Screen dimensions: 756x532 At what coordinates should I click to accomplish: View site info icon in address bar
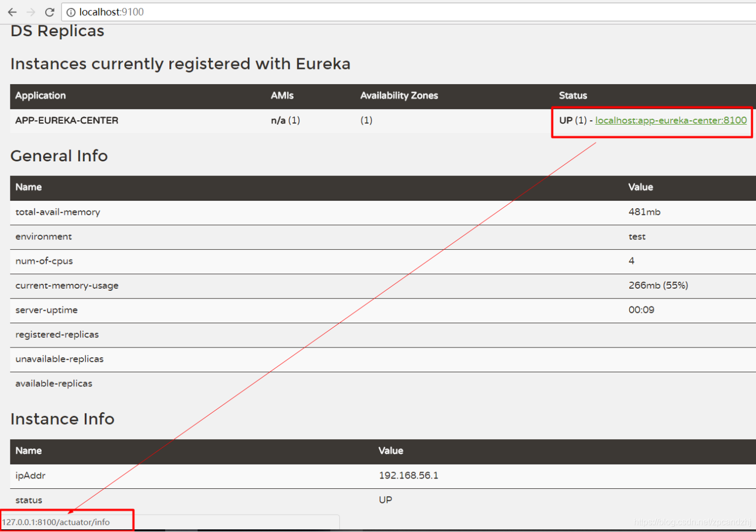pyautogui.click(x=71, y=12)
